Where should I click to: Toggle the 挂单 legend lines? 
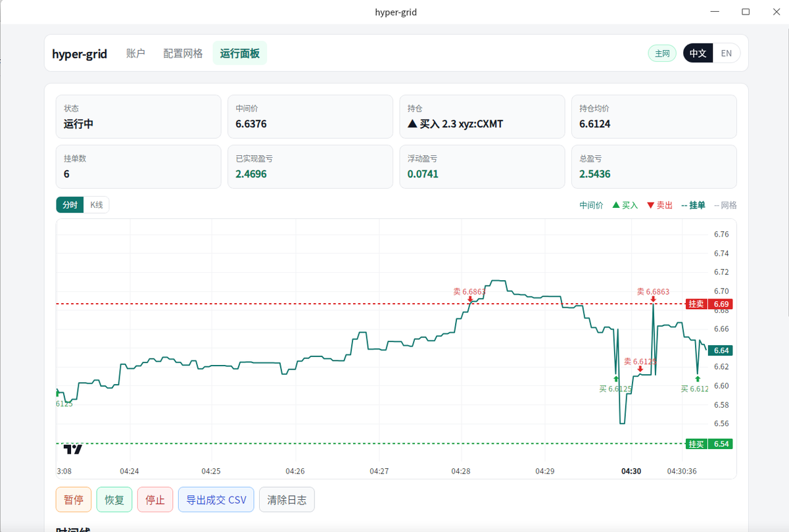coord(693,205)
